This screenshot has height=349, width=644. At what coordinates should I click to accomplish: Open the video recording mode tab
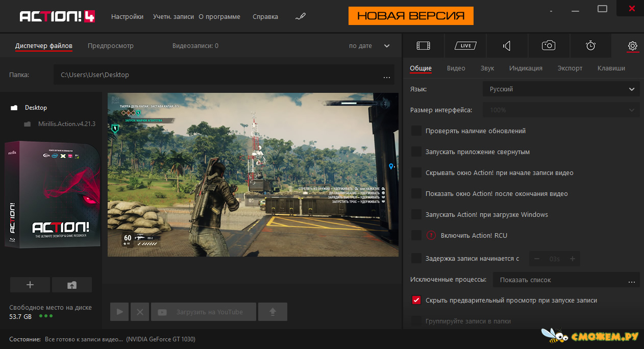[x=424, y=45]
